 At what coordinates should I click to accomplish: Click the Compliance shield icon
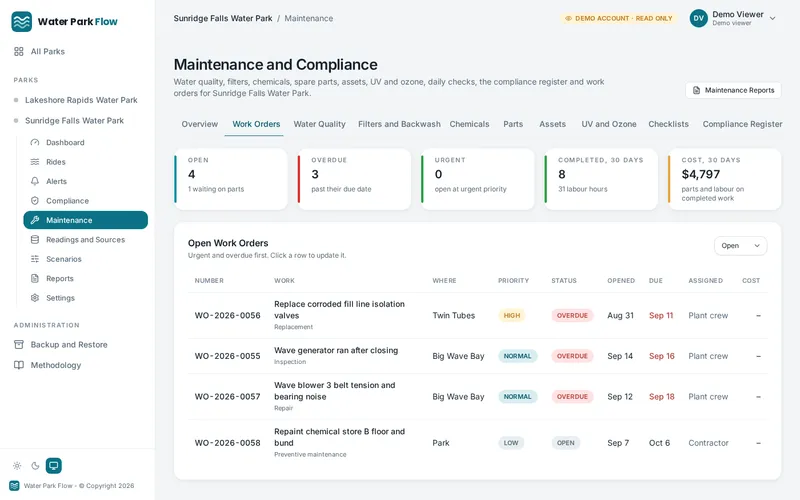coord(35,201)
